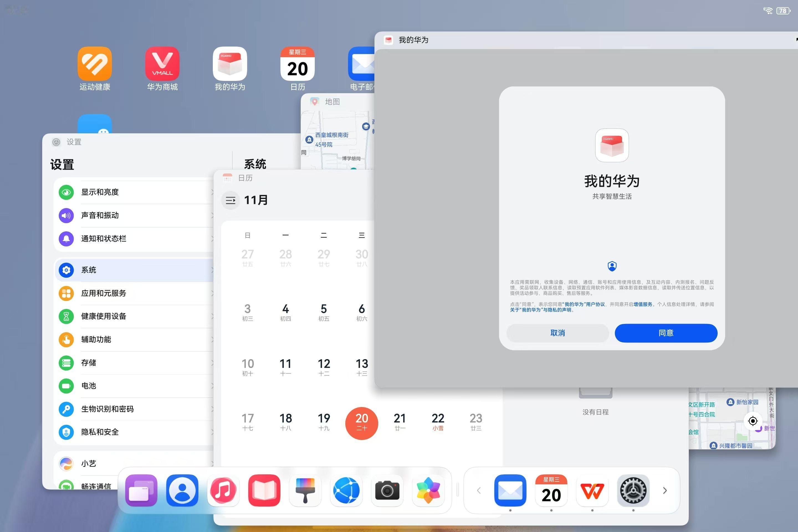Viewport: 798px width, 532px height.
Task: Click the 地图 window title bar
Action: click(x=337, y=101)
